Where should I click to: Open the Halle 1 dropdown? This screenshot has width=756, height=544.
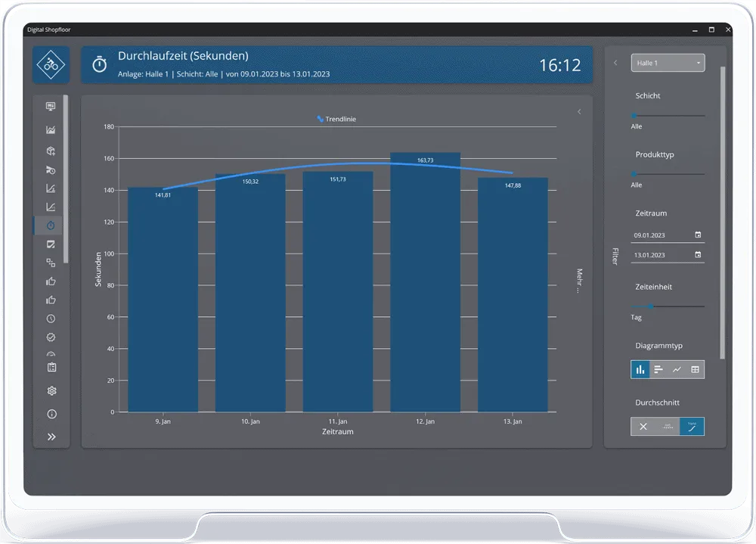click(x=668, y=63)
